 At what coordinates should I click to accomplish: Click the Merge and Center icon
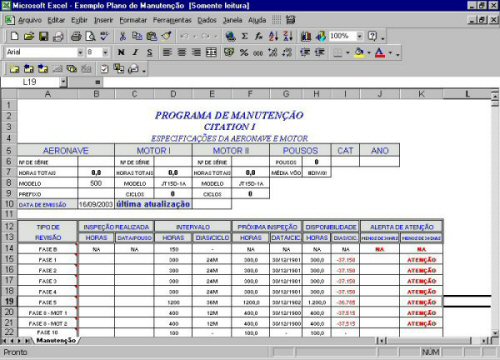(211, 52)
